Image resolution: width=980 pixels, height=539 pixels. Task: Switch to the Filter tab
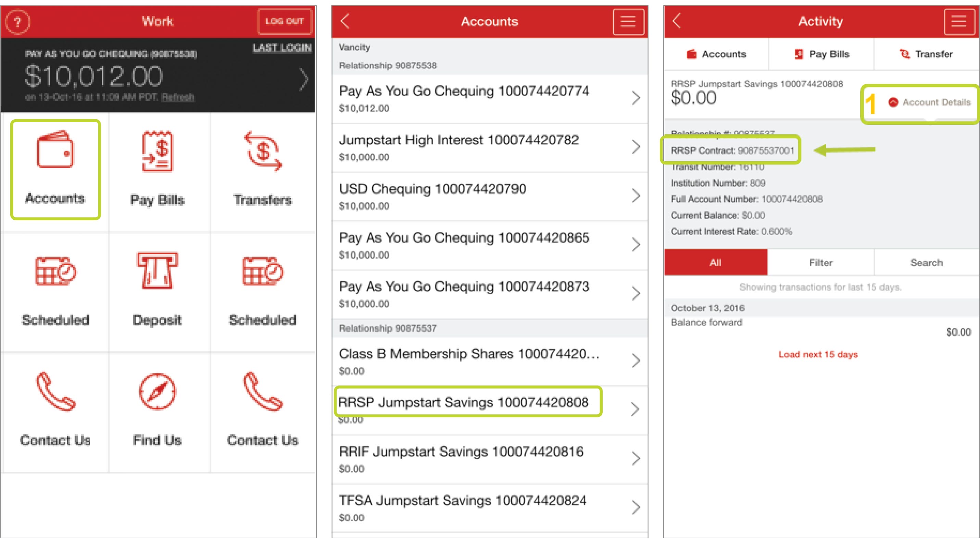[x=820, y=263]
